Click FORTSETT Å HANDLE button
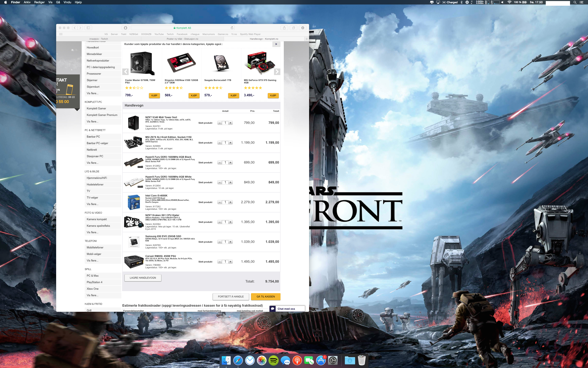The height and width of the screenshot is (368, 588). click(231, 297)
